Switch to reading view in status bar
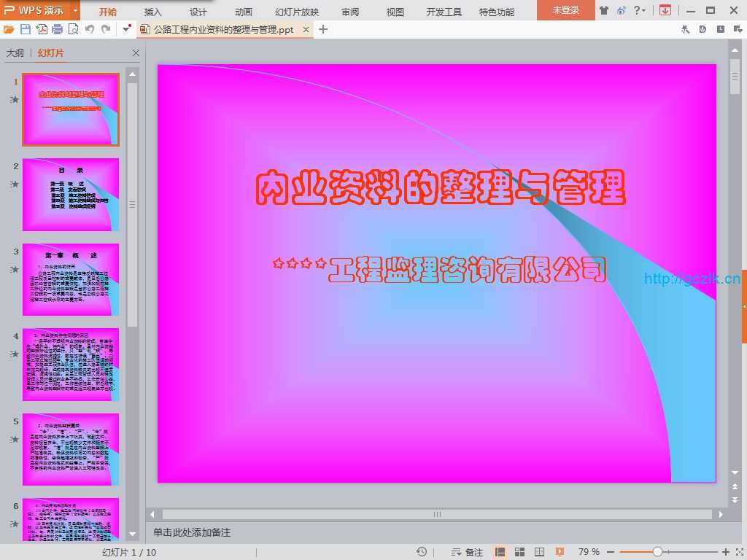Image resolution: width=747 pixels, height=560 pixels. point(540,552)
